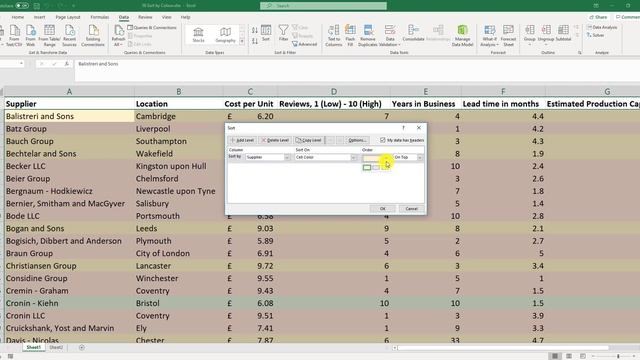Click the Flash Fill icon
640x360 pixels.
click(350, 35)
